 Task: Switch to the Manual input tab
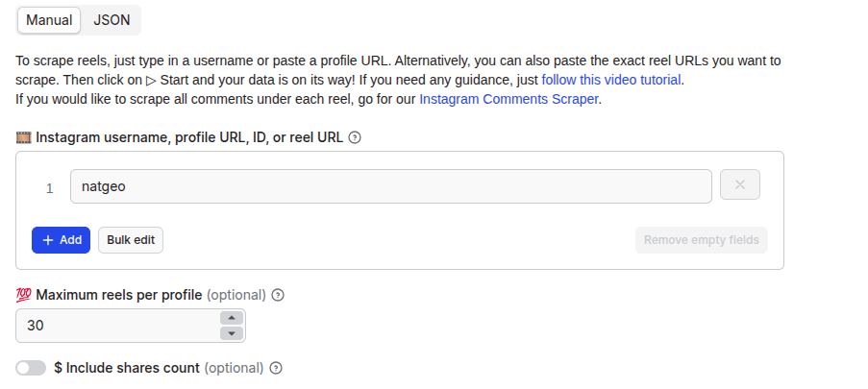[x=49, y=19]
